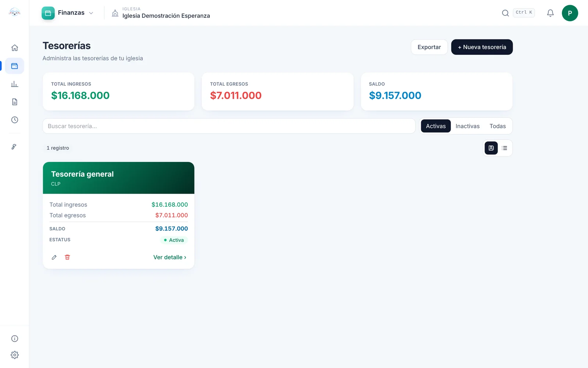The height and width of the screenshot is (368, 588).
Task: Click Total egresos row in the card
Action: point(119,215)
